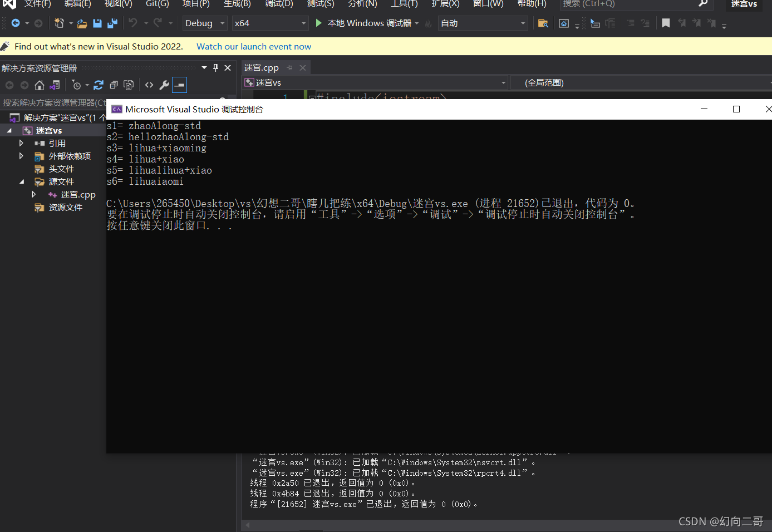Image resolution: width=772 pixels, height=532 pixels.
Task: Close the Solution Explorer panel
Action: [228, 68]
